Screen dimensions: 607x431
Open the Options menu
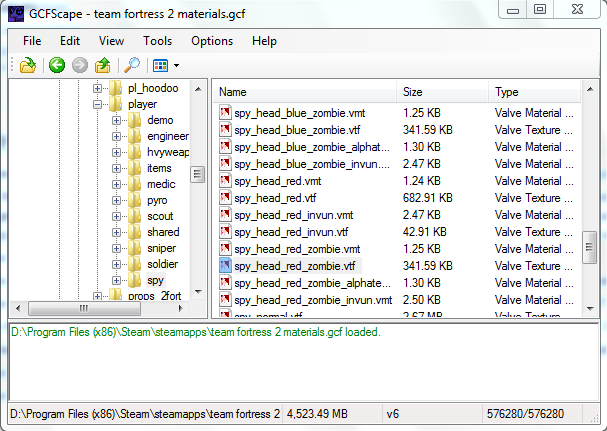[212, 41]
